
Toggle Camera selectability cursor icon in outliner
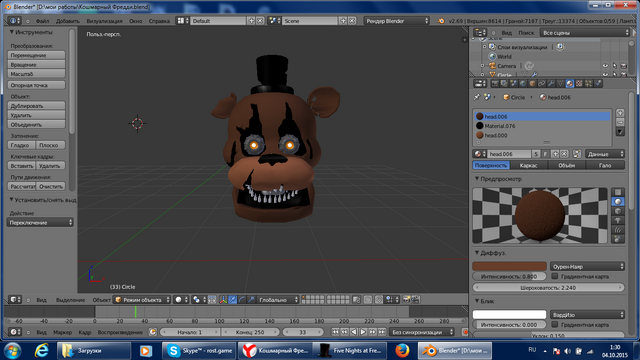pyautogui.click(x=615, y=66)
